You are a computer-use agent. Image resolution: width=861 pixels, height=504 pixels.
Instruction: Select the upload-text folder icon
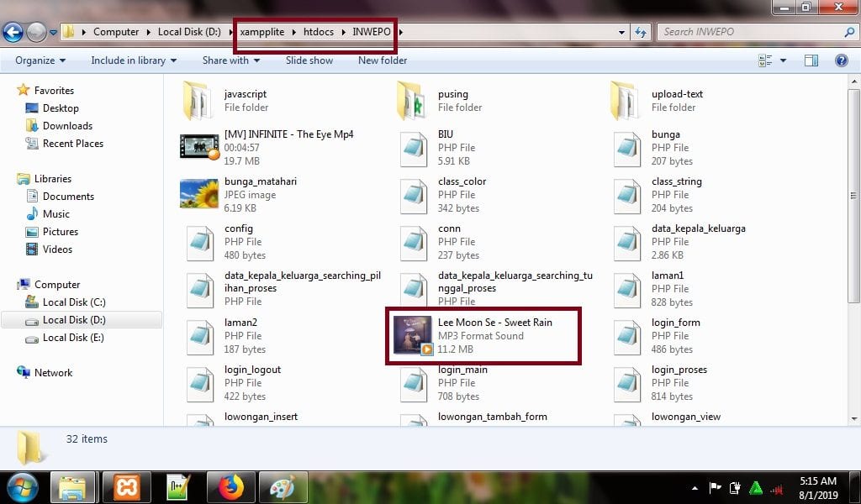tap(626, 100)
